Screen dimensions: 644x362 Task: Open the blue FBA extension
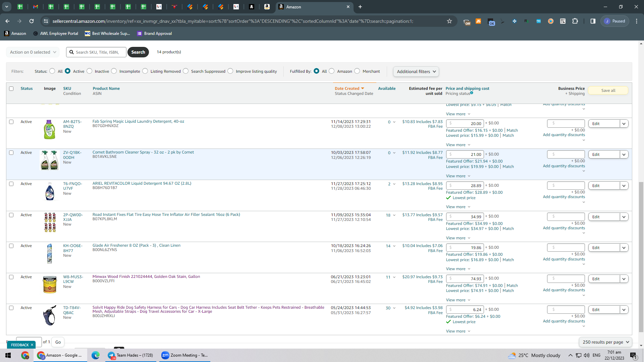[539, 21]
